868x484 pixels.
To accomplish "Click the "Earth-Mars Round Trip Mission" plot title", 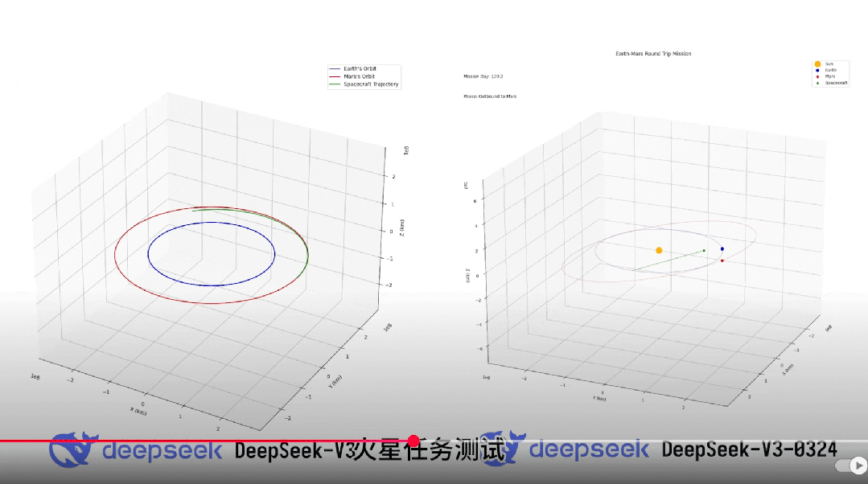I will pos(653,54).
